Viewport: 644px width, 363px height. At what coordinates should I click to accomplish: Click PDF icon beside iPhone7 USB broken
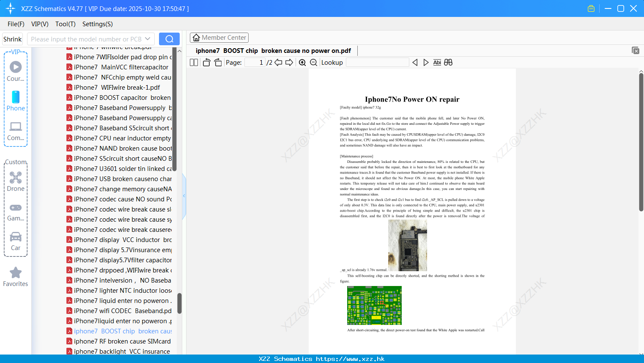pos(69,179)
